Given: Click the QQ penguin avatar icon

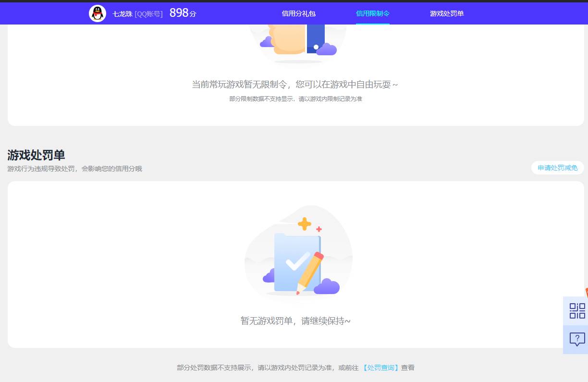Looking at the screenshot, I should (97, 13).
